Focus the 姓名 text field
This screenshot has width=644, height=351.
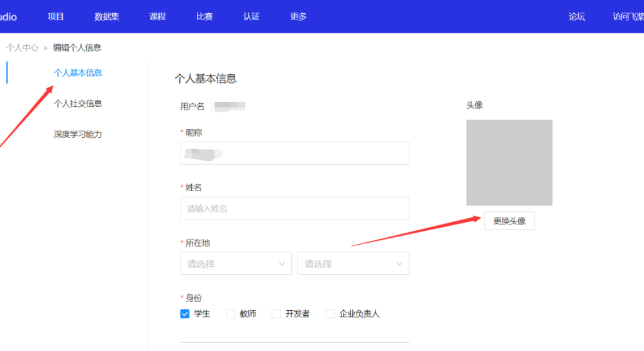(x=294, y=208)
